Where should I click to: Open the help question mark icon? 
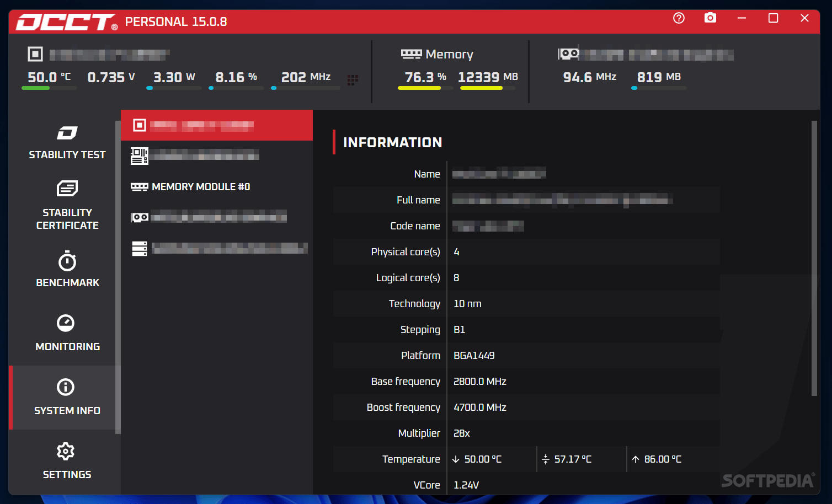pos(679,18)
